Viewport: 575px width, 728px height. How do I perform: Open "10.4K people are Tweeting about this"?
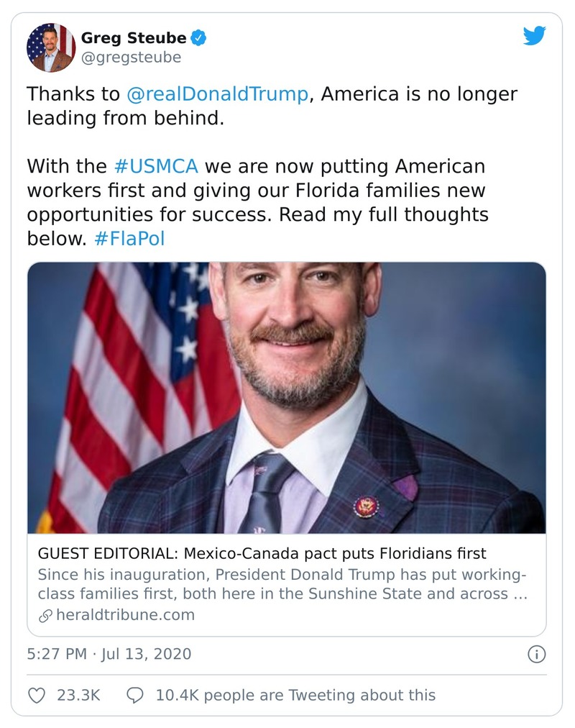(x=295, y=695)
